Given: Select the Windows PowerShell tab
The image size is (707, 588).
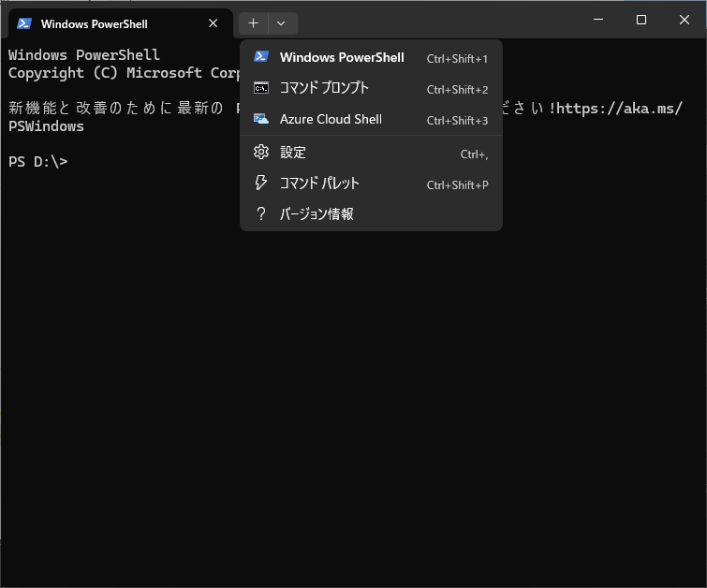Looking at the screenshot, I should 121,23.
